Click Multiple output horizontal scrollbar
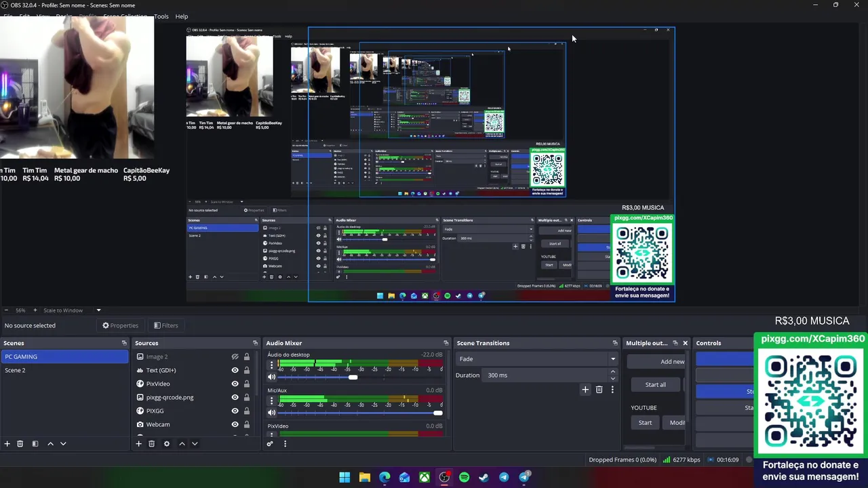This screenshot has width=868, height=488. 639,447
